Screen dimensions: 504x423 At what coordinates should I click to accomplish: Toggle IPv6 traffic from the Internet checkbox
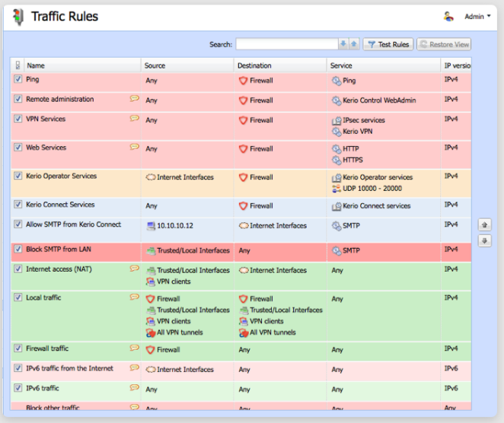(18, 368)
